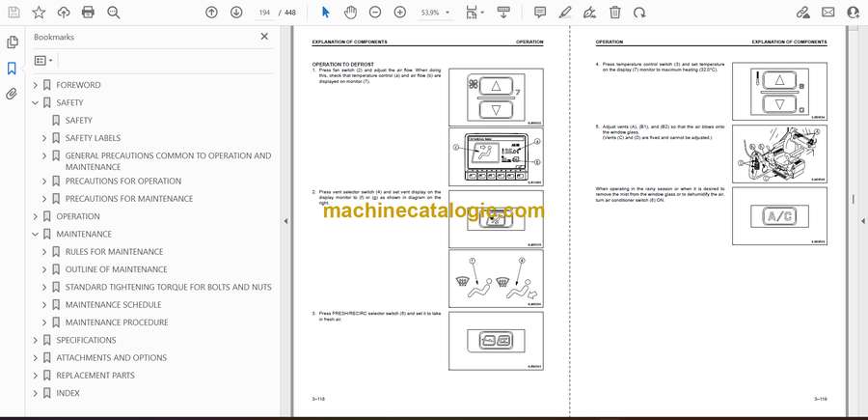868x420 pixels.
Task: Open the Attachments paperclip panel
Action: point(12,95)
